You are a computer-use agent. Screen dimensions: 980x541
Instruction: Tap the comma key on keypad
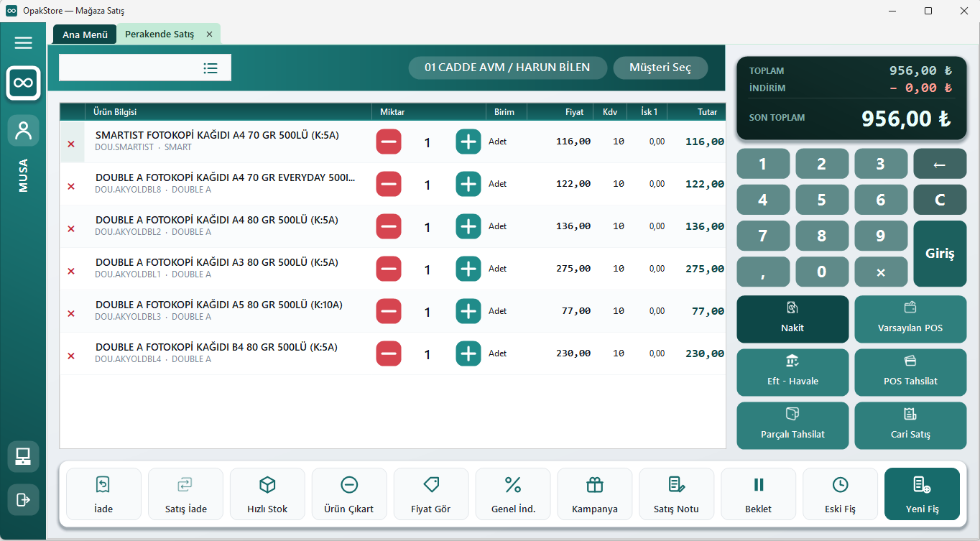coord(763,272)
